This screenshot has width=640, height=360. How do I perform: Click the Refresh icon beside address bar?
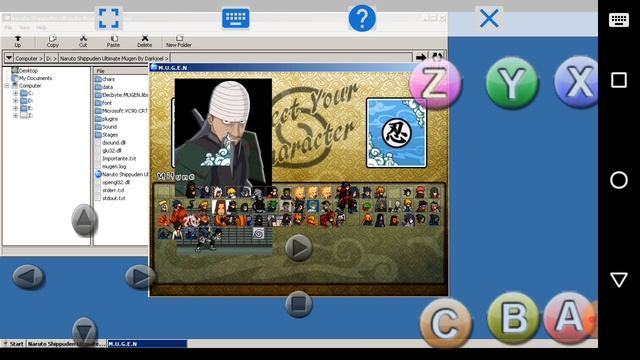pos(437,57)
